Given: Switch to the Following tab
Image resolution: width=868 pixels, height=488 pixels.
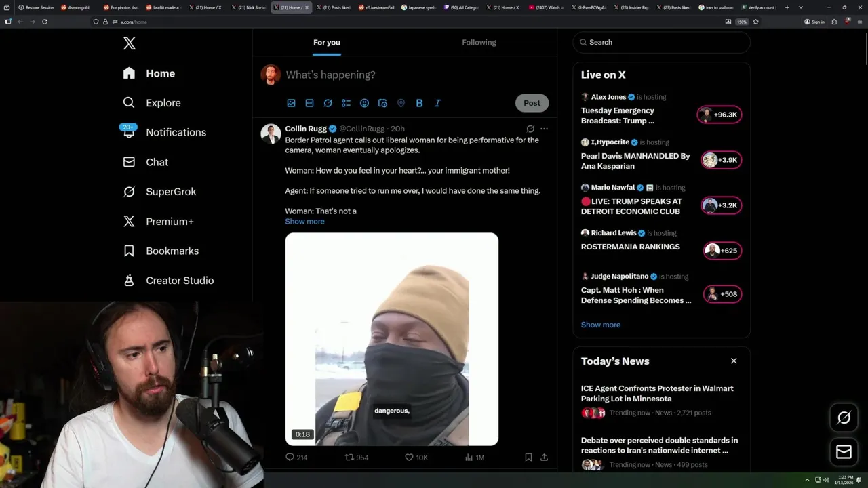Looking at the screenshot, I should pyautogui.click(x=479, y=42).
